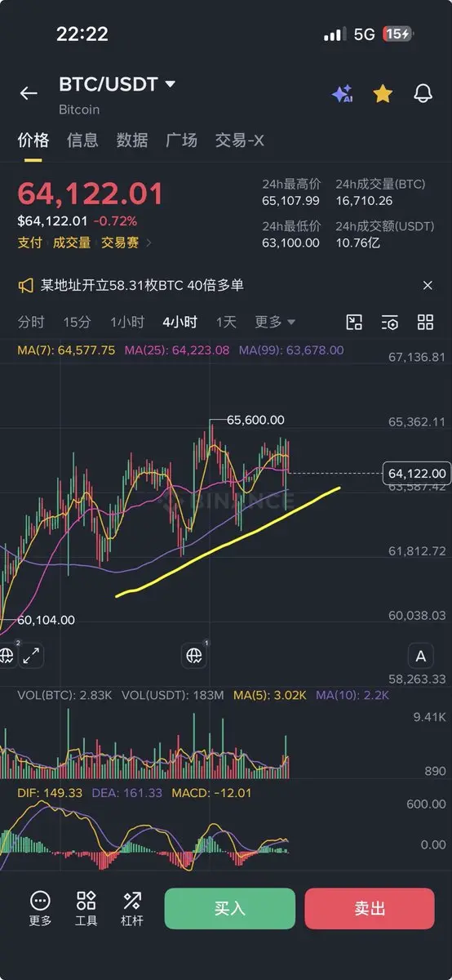Open the globe event marker at chart left edge
This screenshot has height=980, width=452.
7,654
